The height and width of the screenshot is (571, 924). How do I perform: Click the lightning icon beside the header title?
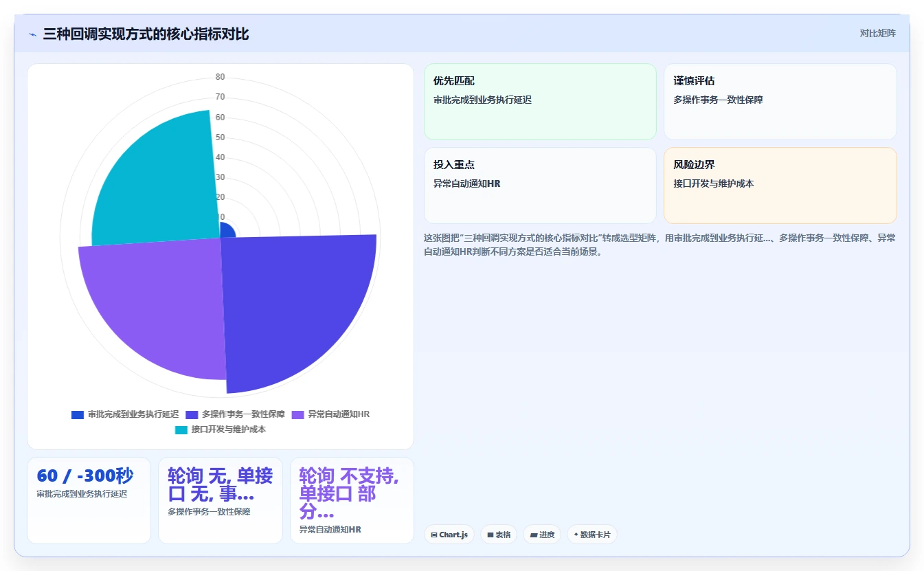pyautogui.click(x=33, y=34)
